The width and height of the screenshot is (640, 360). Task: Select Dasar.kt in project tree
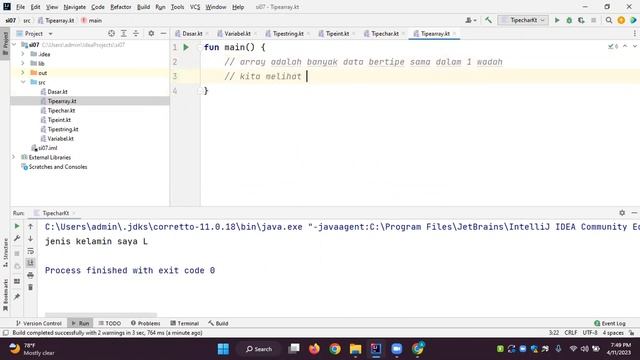pos(57,92)
